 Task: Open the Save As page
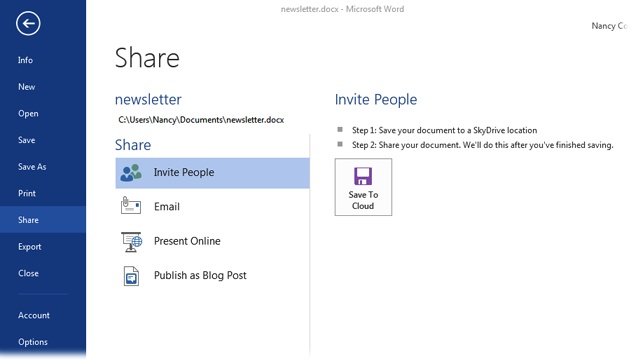coord(32,167)
